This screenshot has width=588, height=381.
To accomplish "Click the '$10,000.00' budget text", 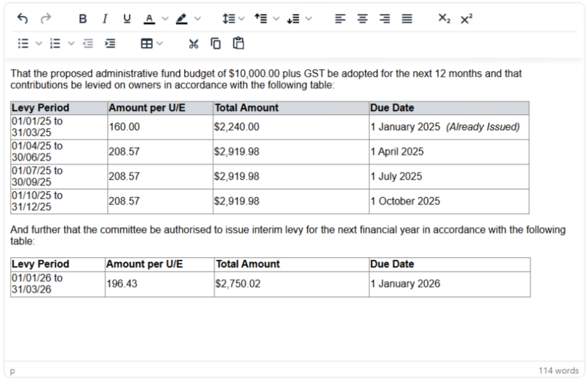I will (x=255, y=74).
